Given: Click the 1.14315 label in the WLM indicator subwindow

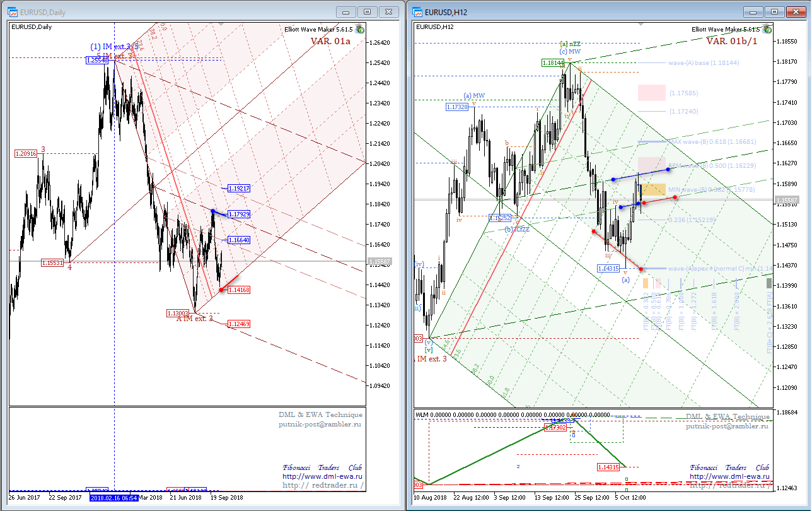Looking at the screenshot, I should point(609,467).
